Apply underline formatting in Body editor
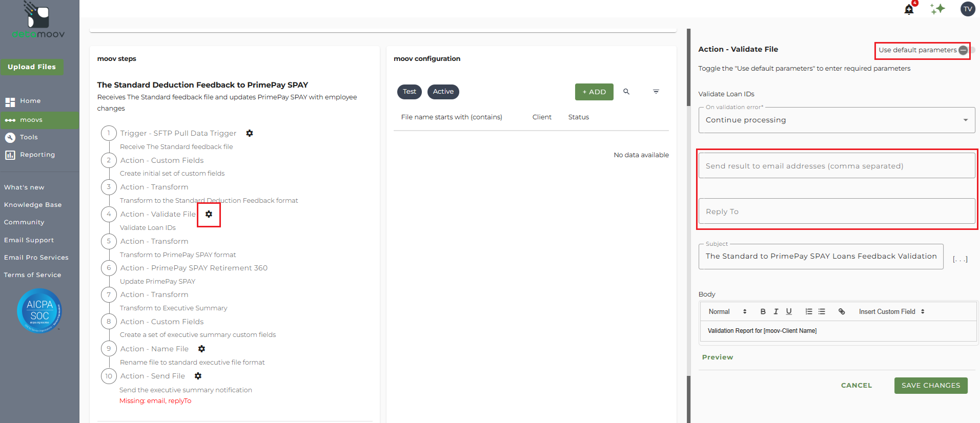The height and width of the screenshot is (423, 980). coord(789,311)
